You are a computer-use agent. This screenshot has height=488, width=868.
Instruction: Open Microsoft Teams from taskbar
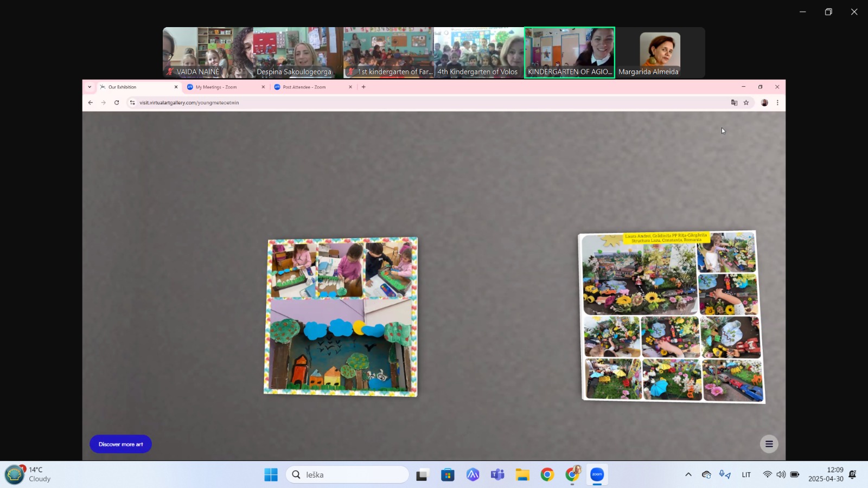coord(497,475)
